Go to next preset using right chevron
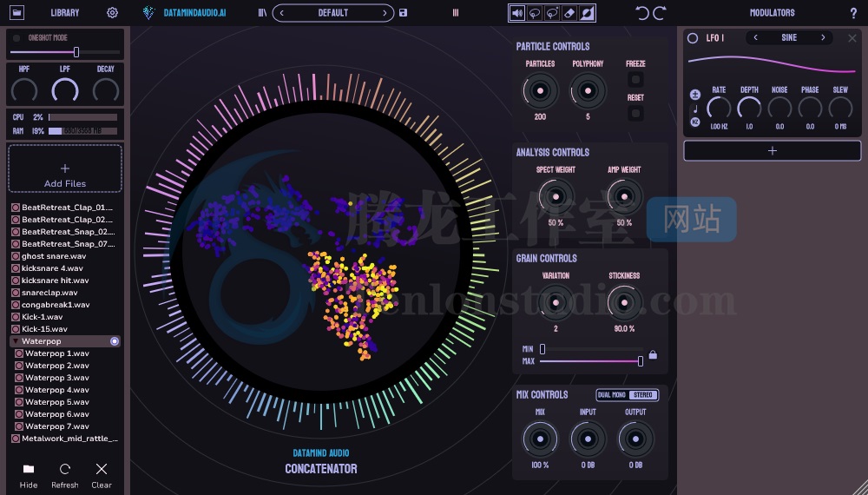 pos(385,13)
